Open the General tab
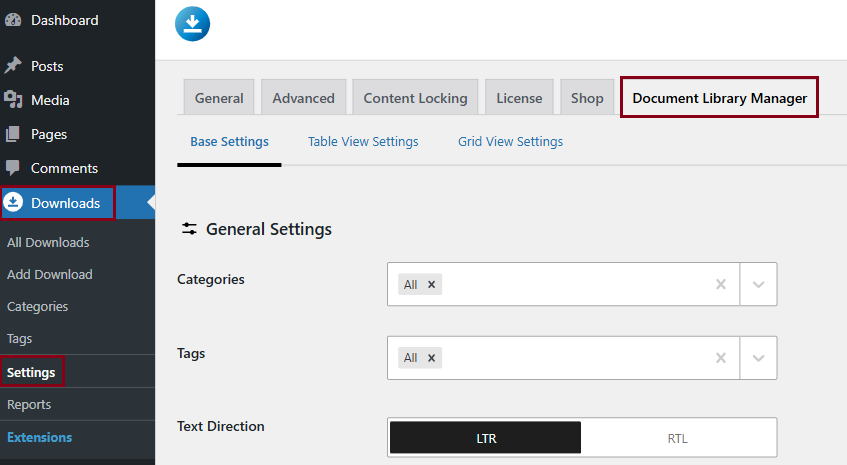 click(x=219, y=98)
